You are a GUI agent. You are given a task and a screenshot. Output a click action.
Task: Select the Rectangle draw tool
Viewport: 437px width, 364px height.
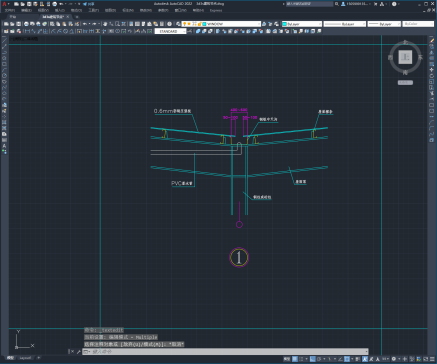(x=5, y=64)
